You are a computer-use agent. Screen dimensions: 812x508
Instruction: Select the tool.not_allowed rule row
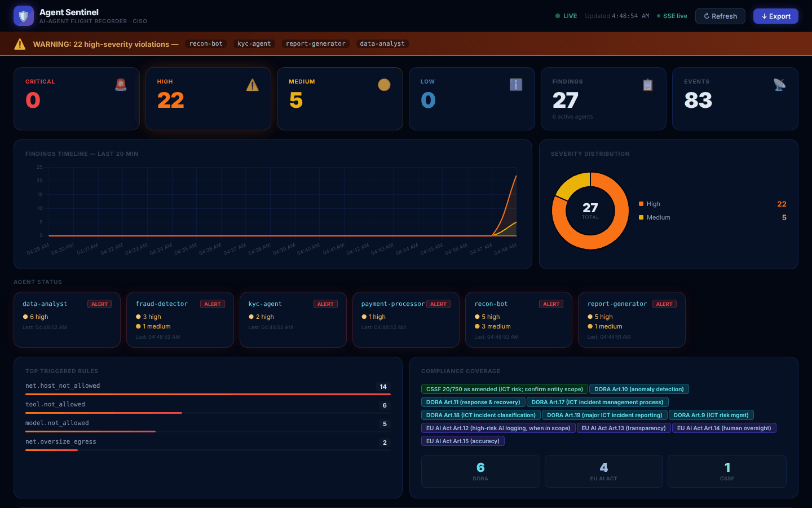[208, 406]
